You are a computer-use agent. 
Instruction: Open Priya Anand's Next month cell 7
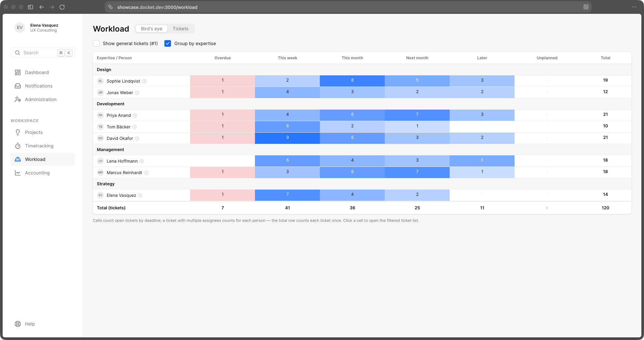pyautogui.click(x=417, y=115)
